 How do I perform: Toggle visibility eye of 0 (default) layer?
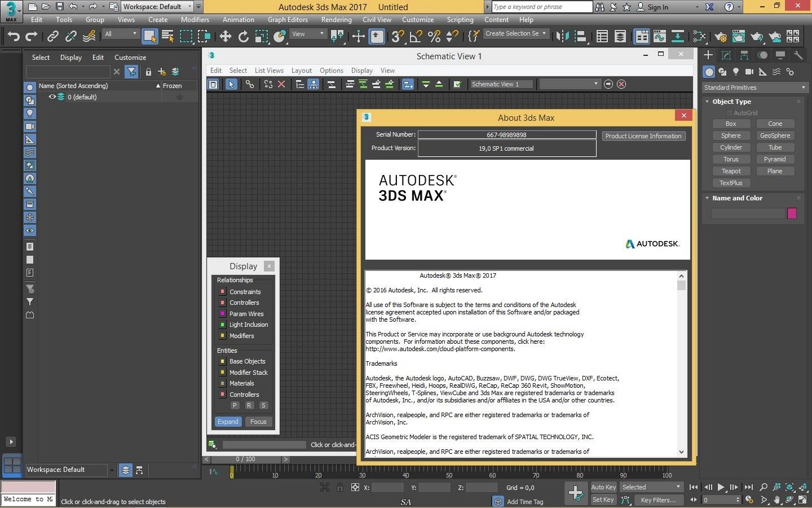[52, 97]
